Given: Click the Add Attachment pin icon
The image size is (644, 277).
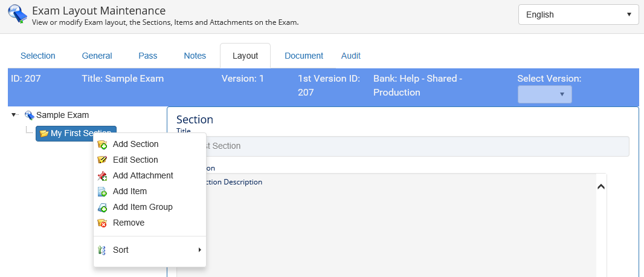Looking at the screenshot, I should tap(102, 176).
